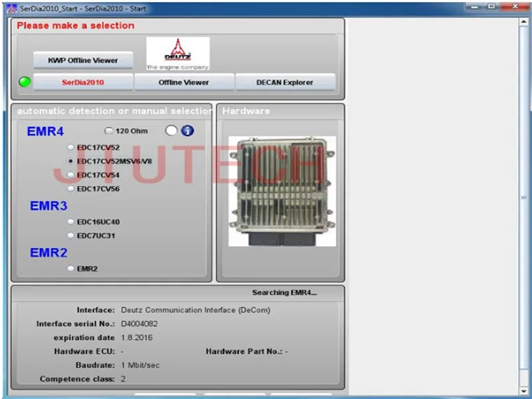This screenshot has width=532, height=399.
Task: Open DECAN Explorer
Action: 285,82
